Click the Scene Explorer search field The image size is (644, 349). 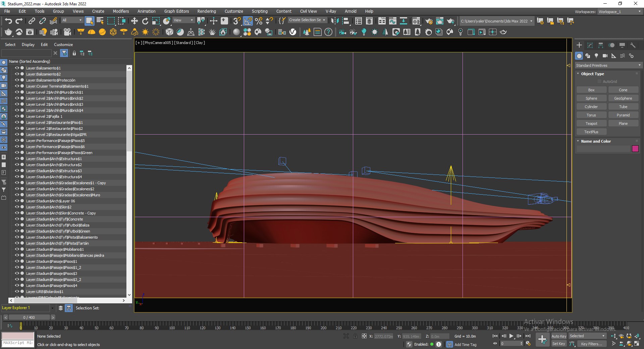(x=26, y=53)
